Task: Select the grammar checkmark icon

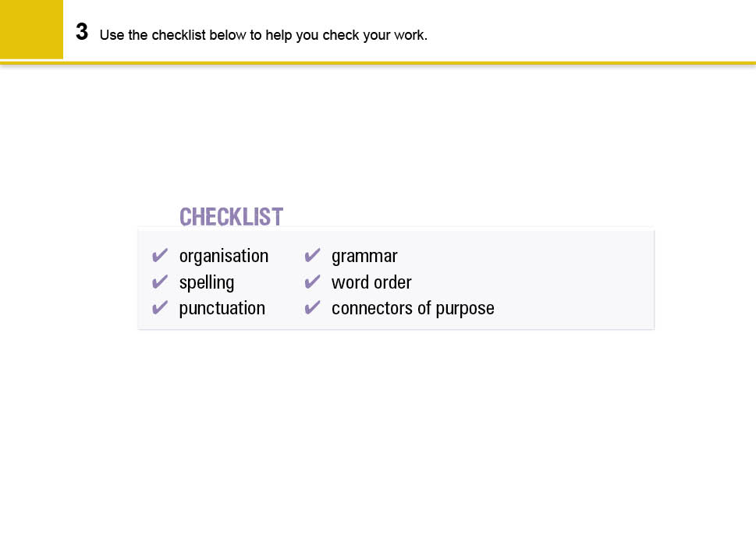Action: click(x=312, y=256)
